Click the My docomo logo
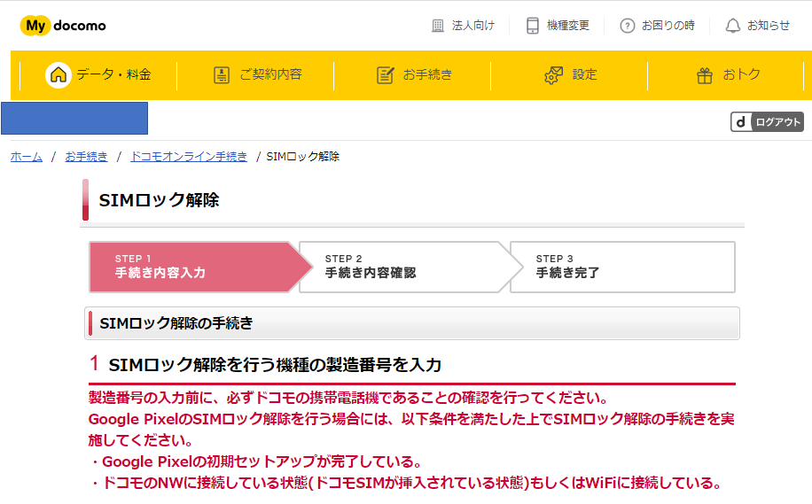This screenshot has width=812, height=504. [63, 26]
